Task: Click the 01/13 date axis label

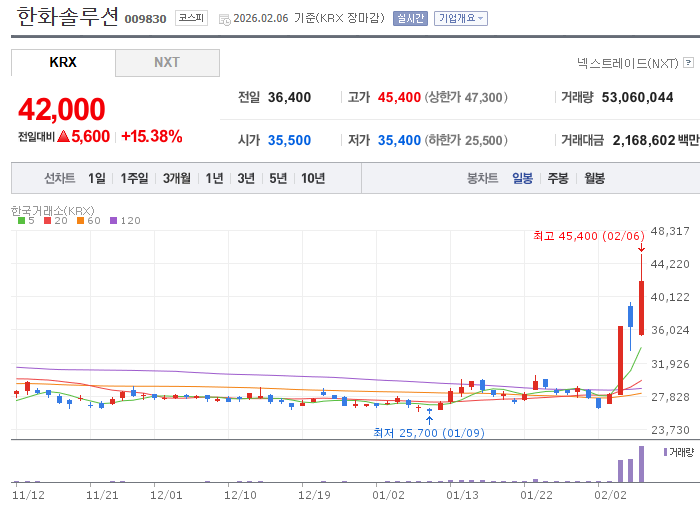Action: (462, 495)
